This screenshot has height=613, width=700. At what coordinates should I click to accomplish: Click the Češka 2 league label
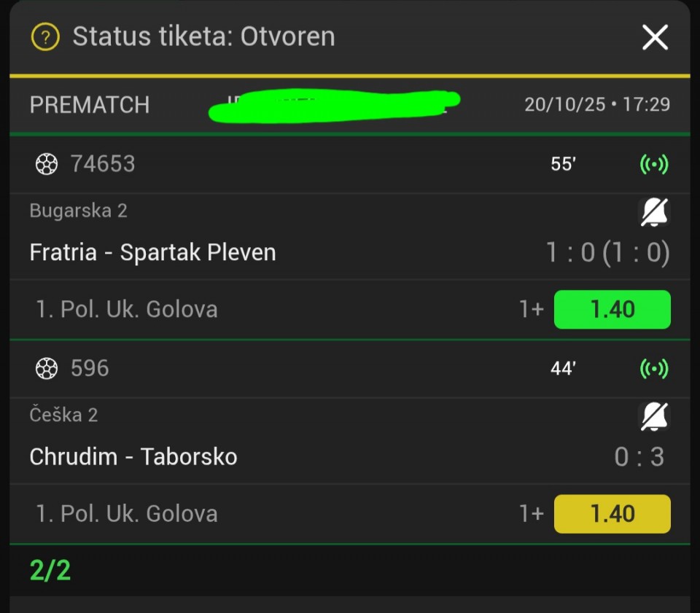pos(63,415)
